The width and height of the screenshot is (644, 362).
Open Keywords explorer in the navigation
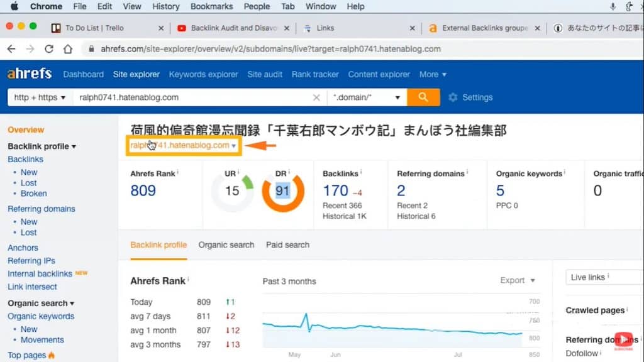(203, 74)
